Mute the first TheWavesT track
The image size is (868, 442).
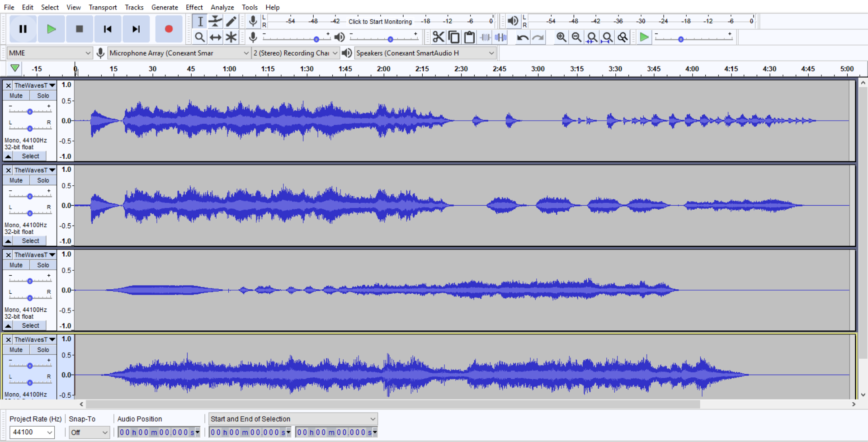coord(16,95)
